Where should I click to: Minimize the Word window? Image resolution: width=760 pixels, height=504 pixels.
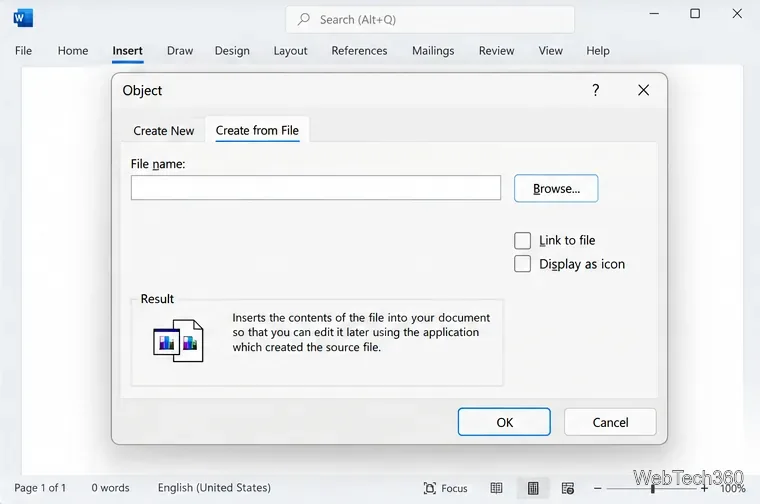(654, 14)
